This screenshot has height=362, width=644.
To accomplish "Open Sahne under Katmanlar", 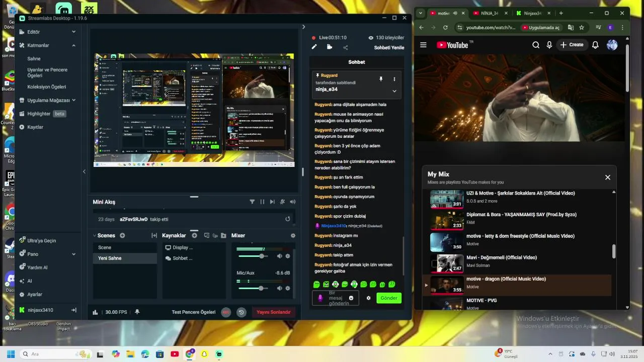I will [34, 59].
